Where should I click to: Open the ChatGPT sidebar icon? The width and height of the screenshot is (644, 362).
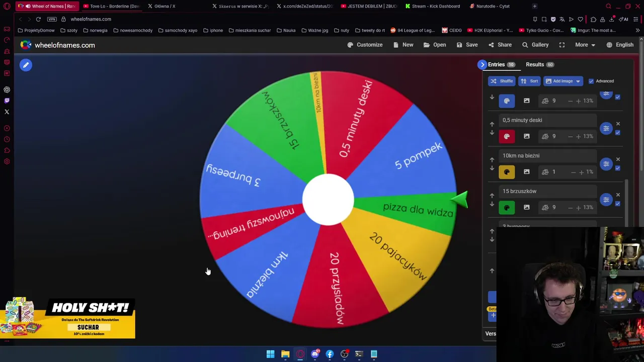pos(7,89)
